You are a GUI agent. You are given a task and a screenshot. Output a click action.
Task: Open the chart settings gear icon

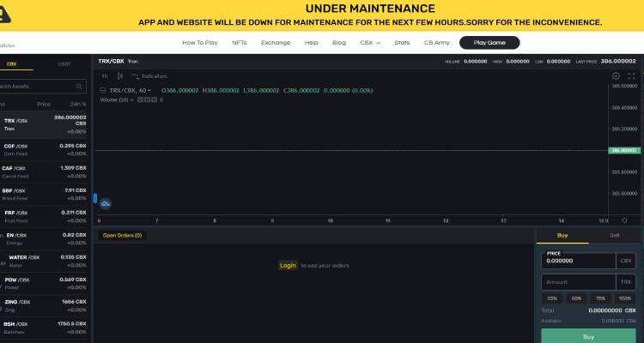coord(616,76)
